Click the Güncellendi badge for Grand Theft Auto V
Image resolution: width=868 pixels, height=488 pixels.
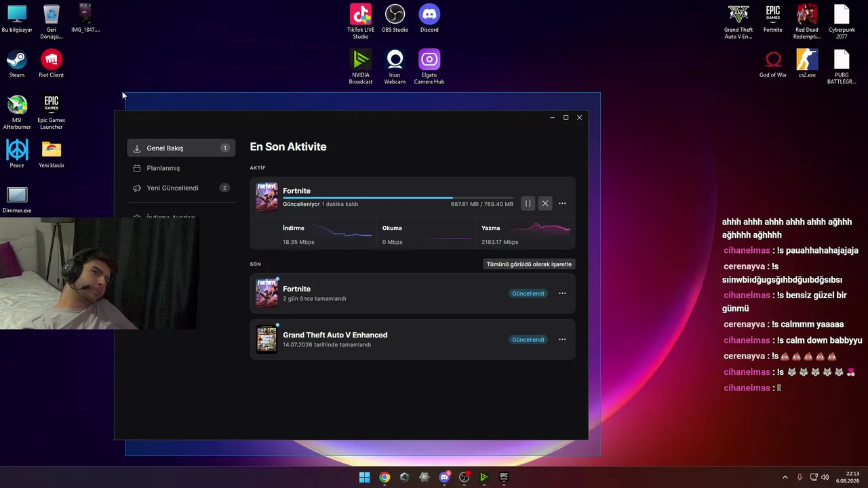pos(528,340)
